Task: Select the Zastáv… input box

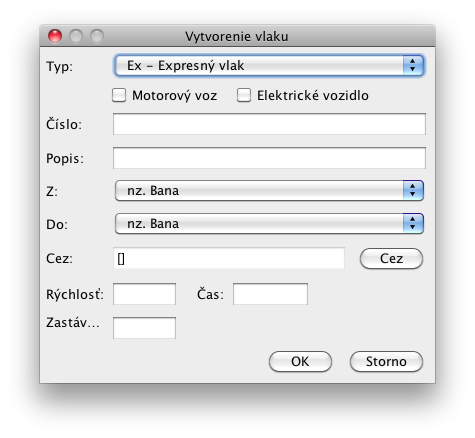Action: tap(144, 328)
